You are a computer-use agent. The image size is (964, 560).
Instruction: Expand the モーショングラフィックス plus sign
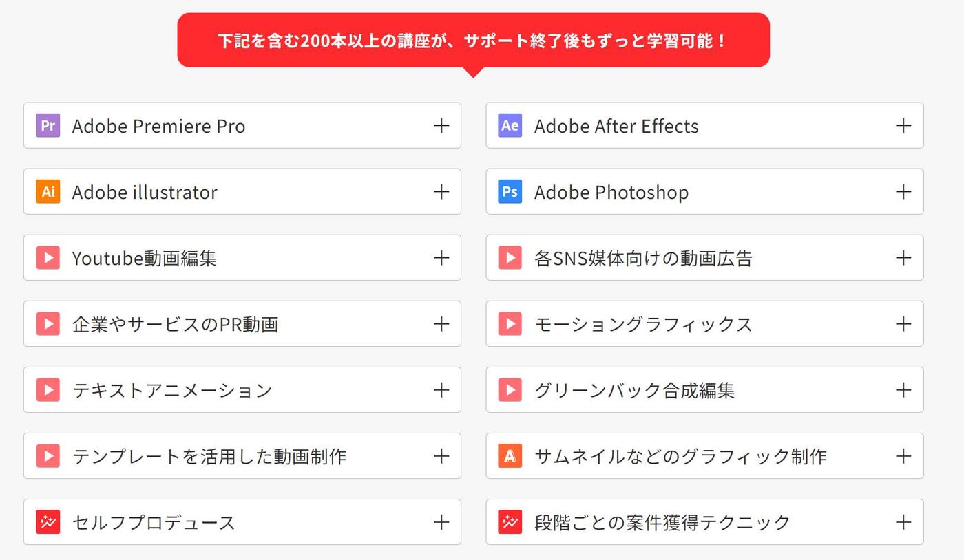[903, 324]
